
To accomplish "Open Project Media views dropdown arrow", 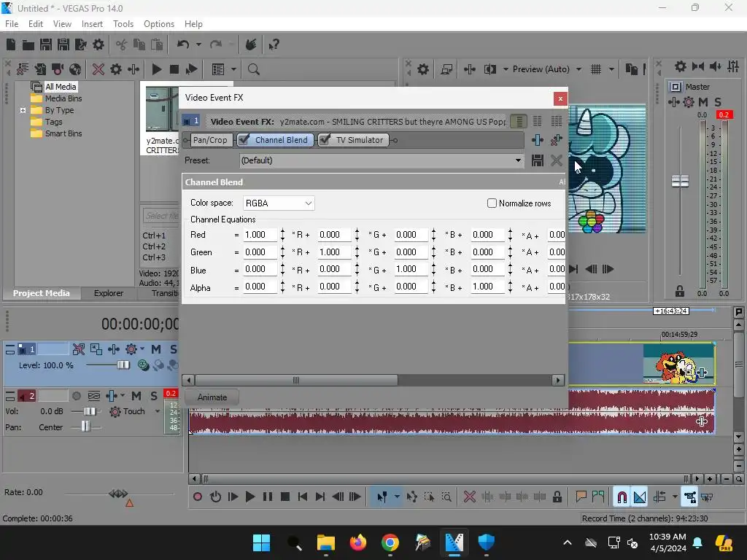I will click(233, 69).
